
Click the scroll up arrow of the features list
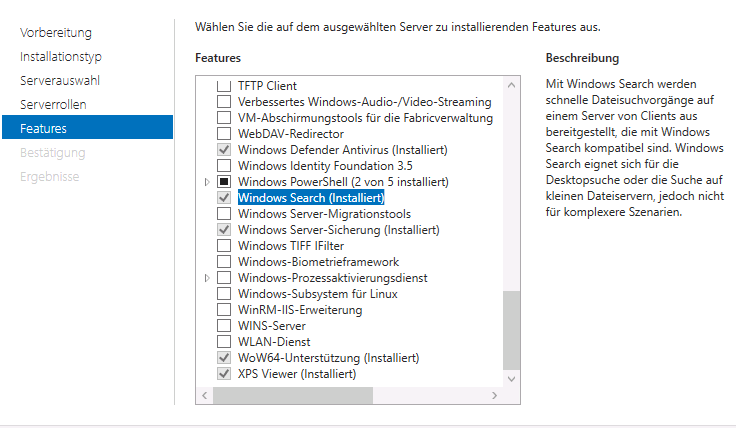(512, 85)
